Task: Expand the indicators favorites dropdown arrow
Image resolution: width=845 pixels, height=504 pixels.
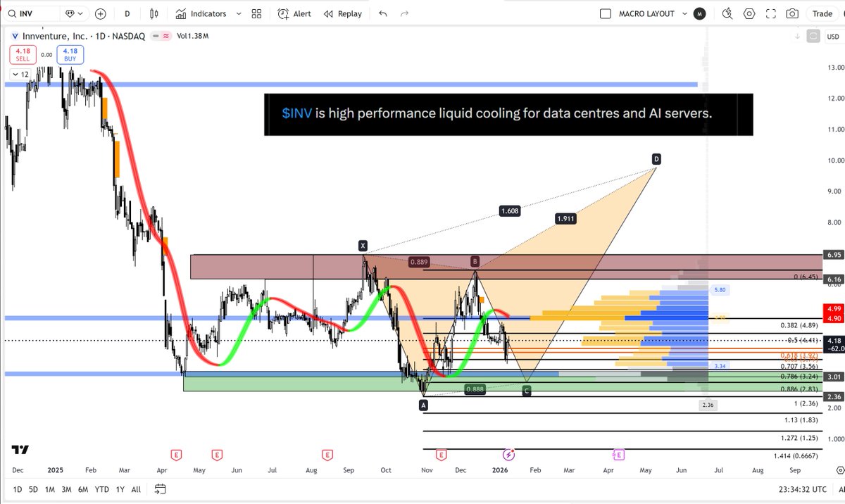Action: point(237,13)
